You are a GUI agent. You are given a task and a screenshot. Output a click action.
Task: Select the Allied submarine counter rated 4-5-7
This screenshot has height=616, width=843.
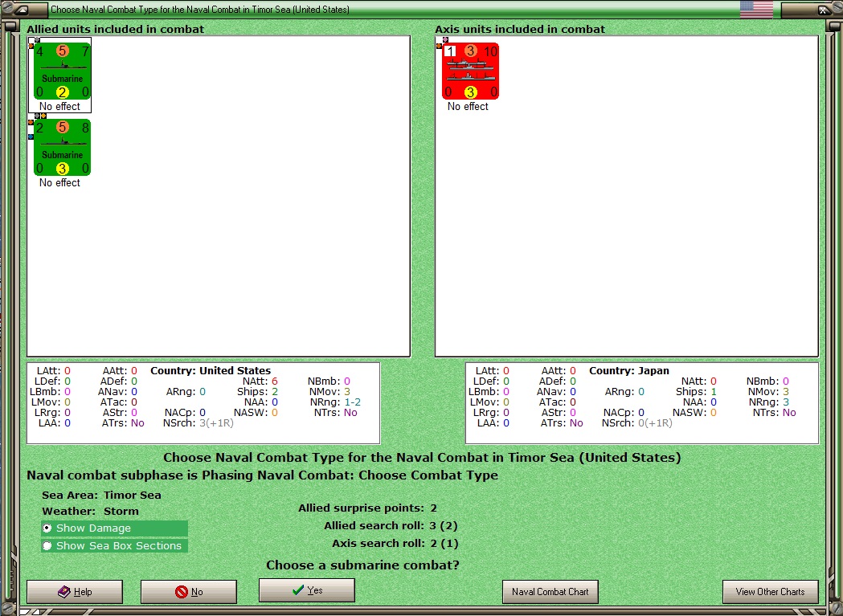(63, 71)
